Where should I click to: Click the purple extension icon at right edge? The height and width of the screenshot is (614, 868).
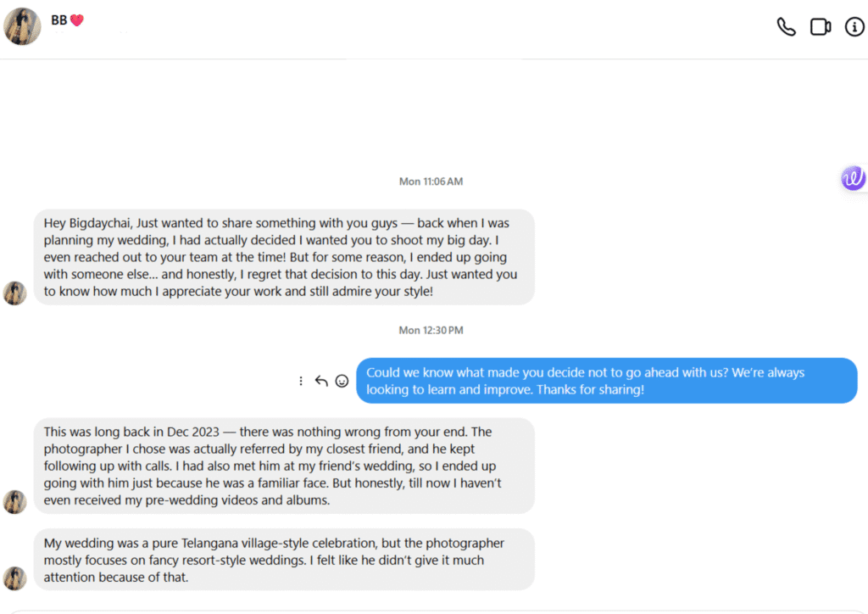(x=853, y=178)
